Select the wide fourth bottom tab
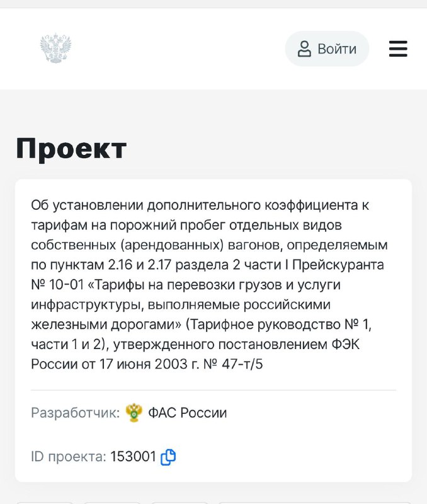The image size is (427, 504). 315,503
